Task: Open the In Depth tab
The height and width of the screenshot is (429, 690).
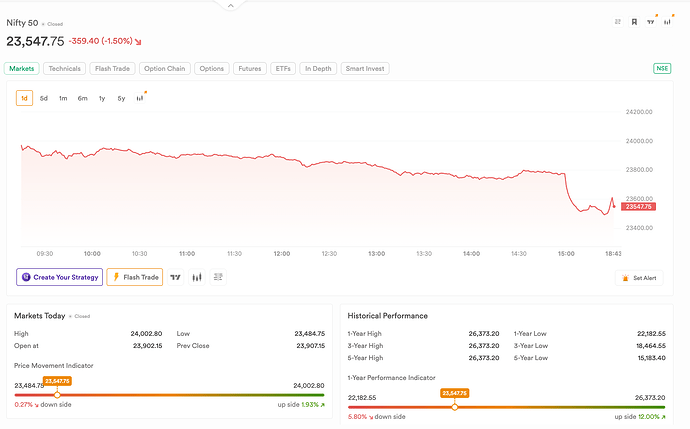Action: [x=318, y=69]
